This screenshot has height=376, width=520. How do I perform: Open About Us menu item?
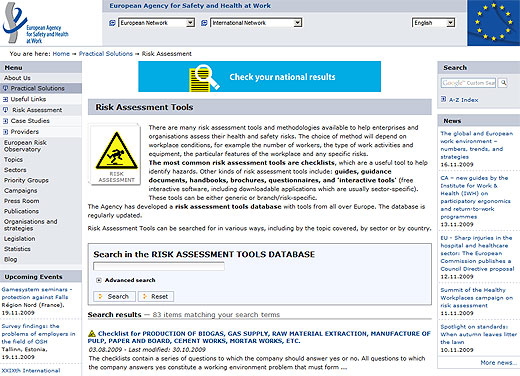(17, 78)
